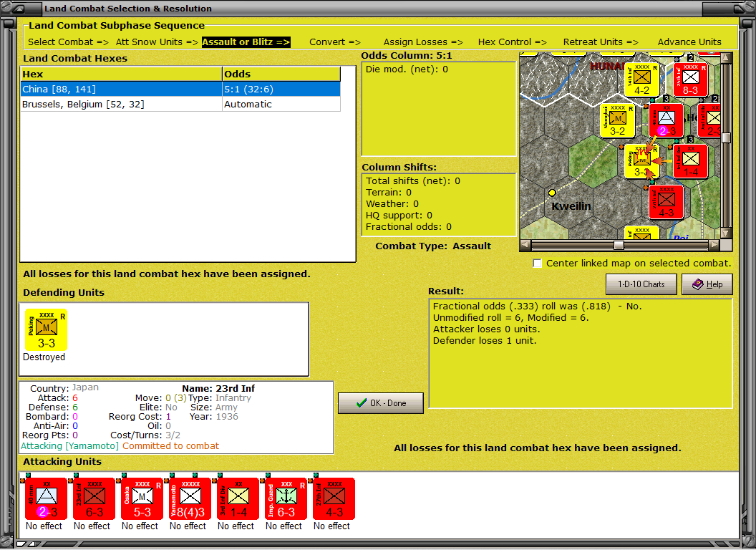Enable Center linked map on selected combat
The height and width of the screenshot is (550, 756).
point(537,264)
